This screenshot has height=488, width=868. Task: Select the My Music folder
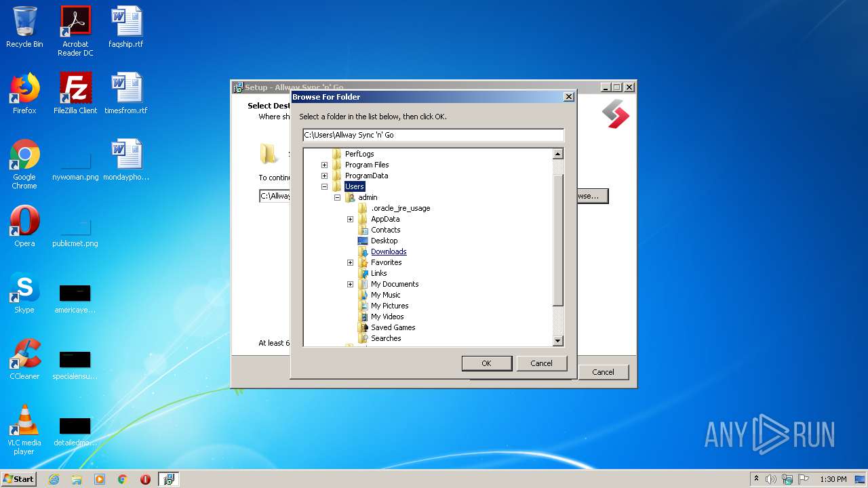[x=385, y=295]
